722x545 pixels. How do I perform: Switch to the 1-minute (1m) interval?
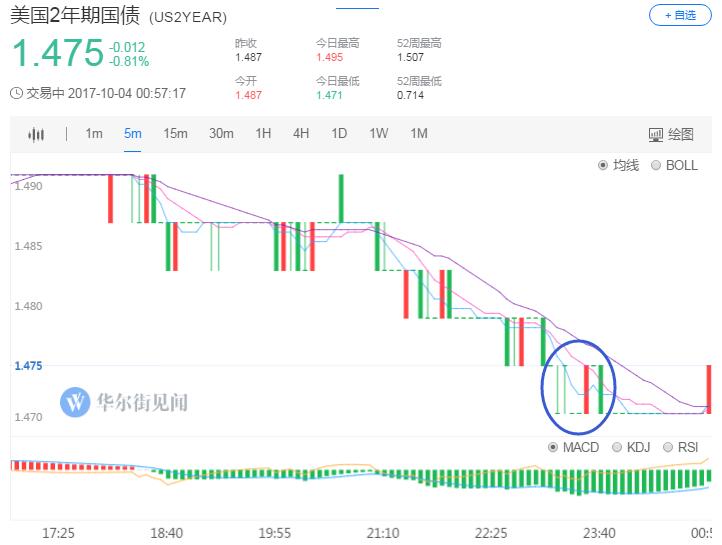(x=94, y=134)
